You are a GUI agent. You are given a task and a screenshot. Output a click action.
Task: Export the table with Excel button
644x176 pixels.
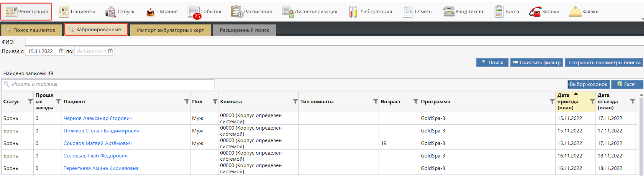pyautogui.click(x=627, y=84)
